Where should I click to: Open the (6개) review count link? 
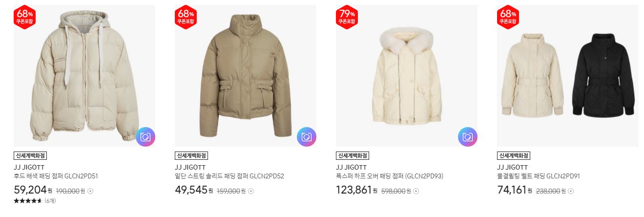(x=50, y=201)
